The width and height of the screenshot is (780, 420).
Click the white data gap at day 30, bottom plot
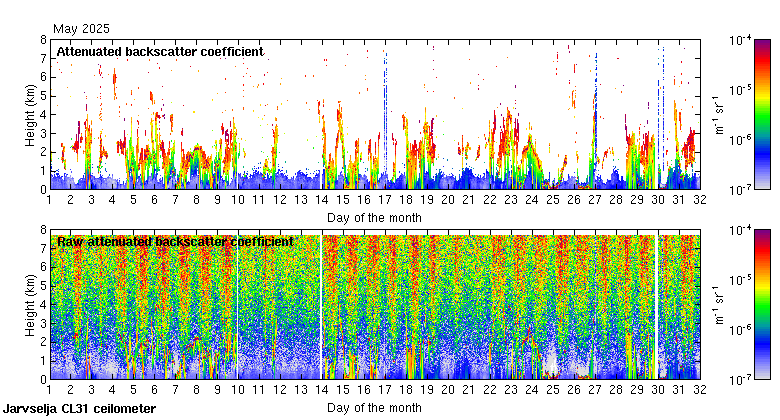657,305
